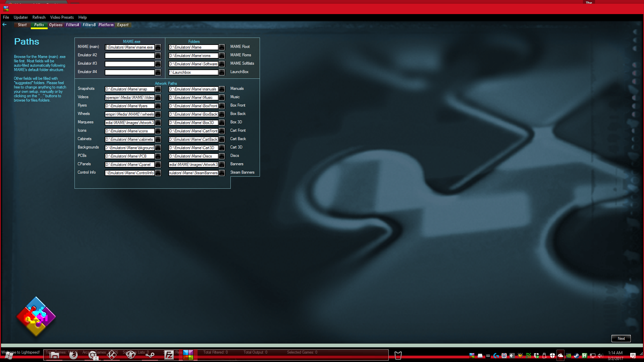Screen dimensions: 644x362
Task: Launch Chrome from the taskbar
Action: [93, 355]
